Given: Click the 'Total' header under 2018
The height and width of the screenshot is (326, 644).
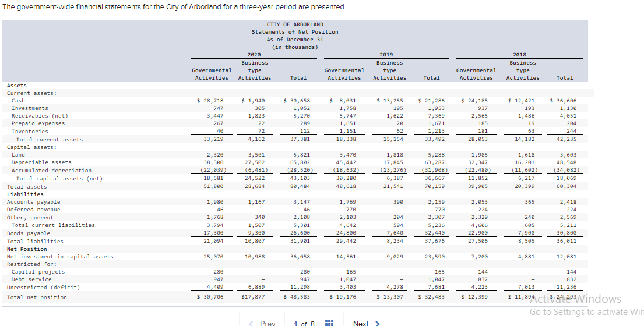Looking at the screenshot, I should [x=565, y=78].
